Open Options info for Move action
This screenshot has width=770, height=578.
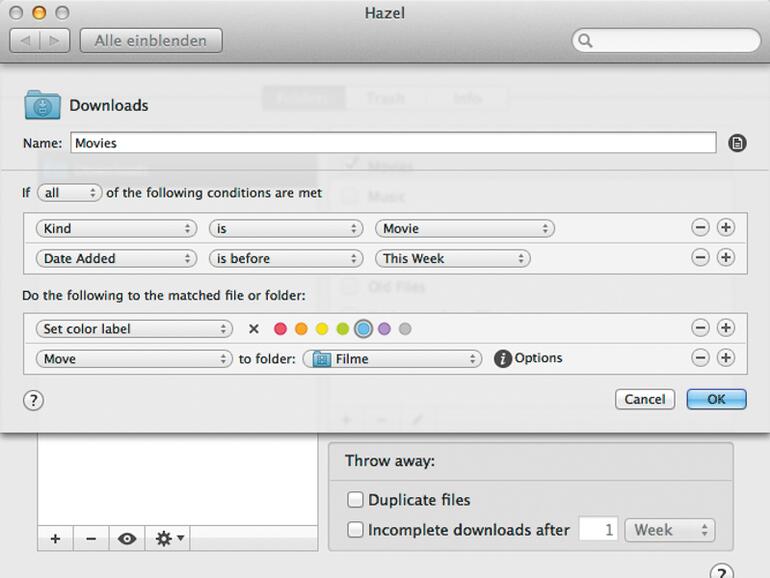point(502,359)
